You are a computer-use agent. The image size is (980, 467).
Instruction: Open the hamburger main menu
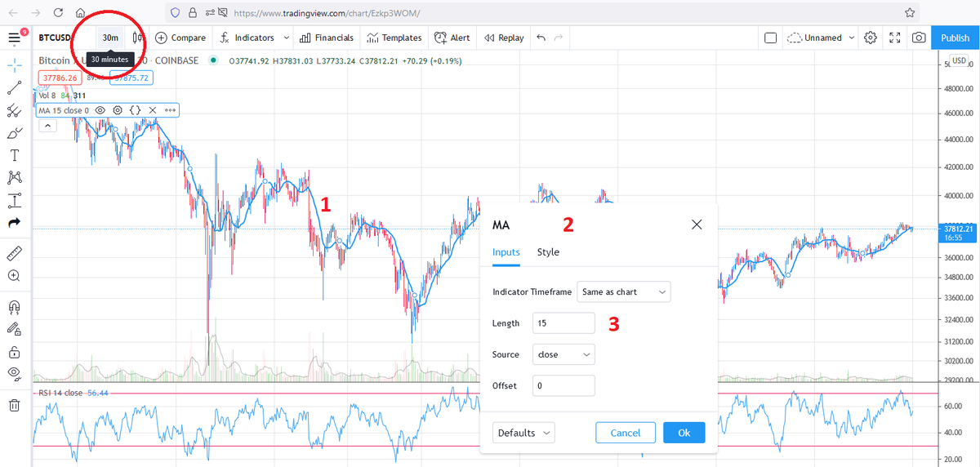click(x=14, y=38)
